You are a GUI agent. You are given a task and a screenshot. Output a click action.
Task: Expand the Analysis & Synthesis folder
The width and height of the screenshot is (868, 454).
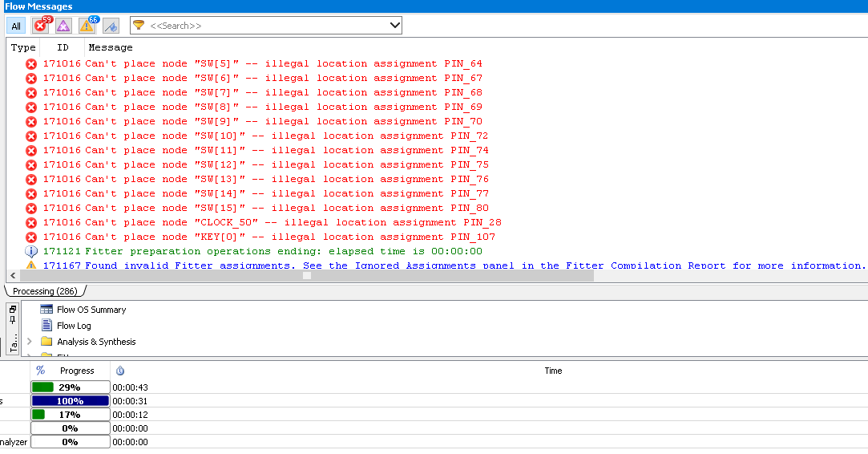(30, 342)
